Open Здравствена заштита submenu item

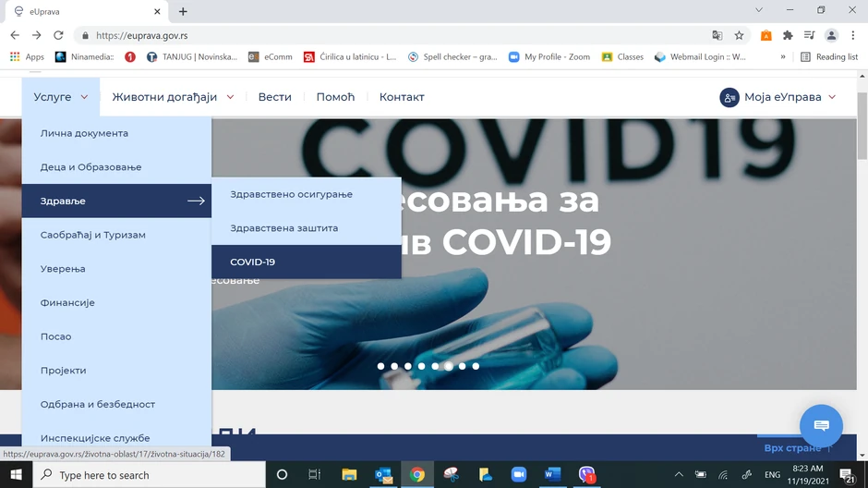pyautogui.click(x=307, y=228)
